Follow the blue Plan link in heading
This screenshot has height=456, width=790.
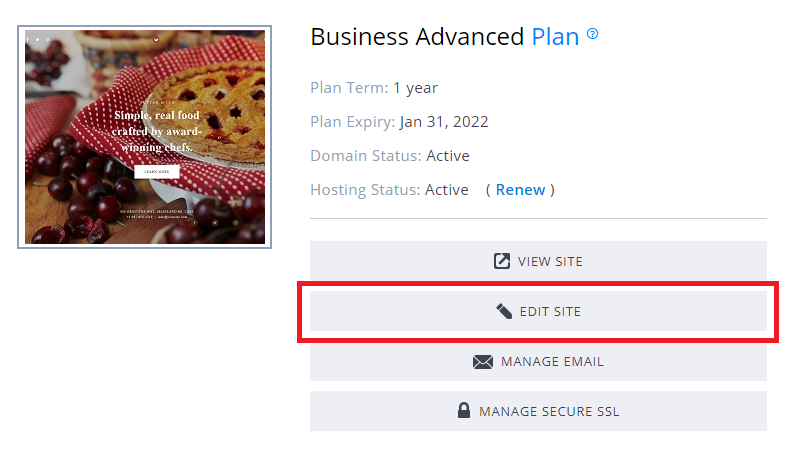tap(555, 37)
